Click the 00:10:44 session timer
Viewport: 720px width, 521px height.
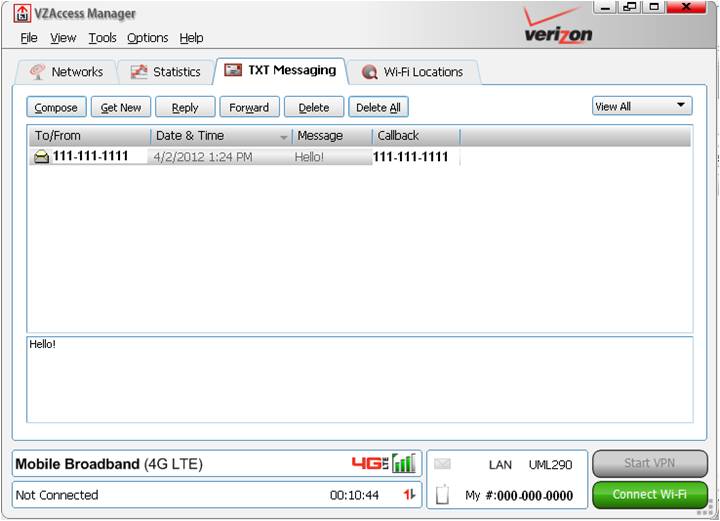pyautogui.click(x=354, y=495)
